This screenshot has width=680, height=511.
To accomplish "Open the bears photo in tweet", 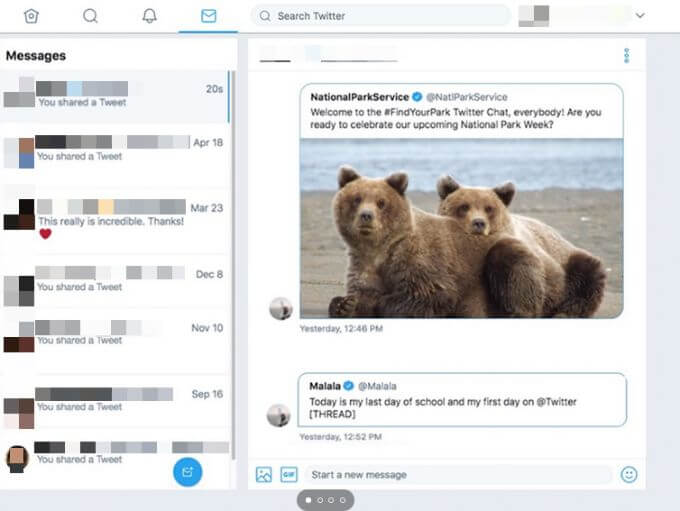I will pyautogui.click(x=461, y=228).
